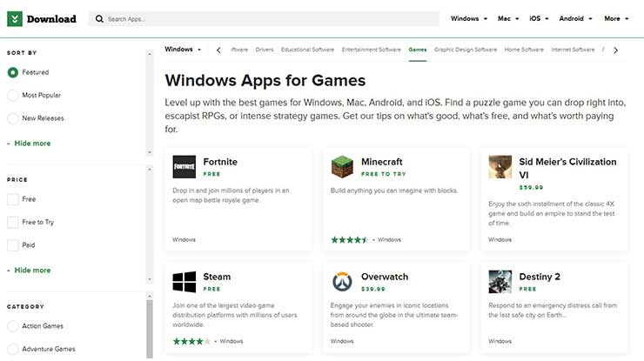
Task: Click the $59.99 price label
Action: 531,187
